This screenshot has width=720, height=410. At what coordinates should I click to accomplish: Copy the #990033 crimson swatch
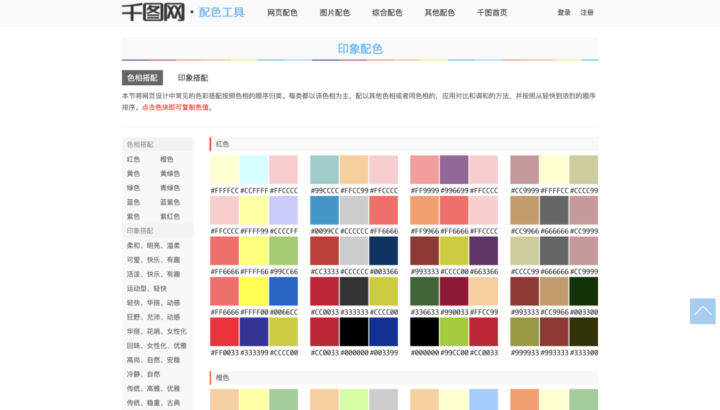(454, 291)
